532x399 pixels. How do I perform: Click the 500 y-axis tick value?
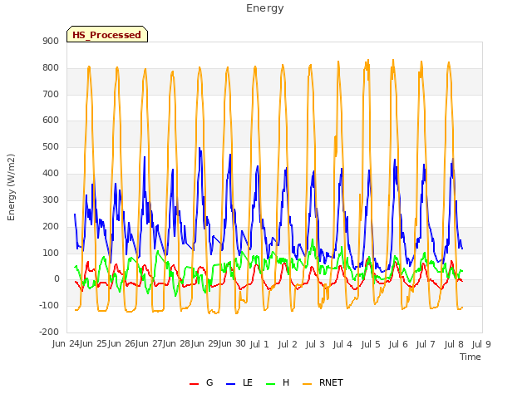tap(51, 147)
